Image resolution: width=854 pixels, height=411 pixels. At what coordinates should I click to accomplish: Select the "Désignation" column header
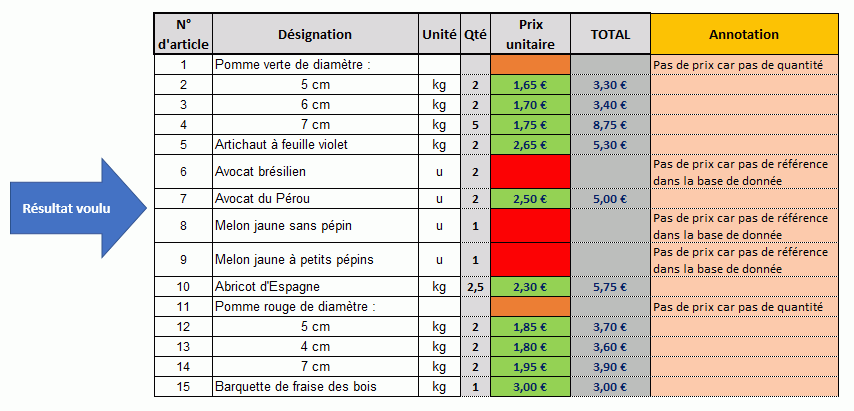click(x=315, y=34)
